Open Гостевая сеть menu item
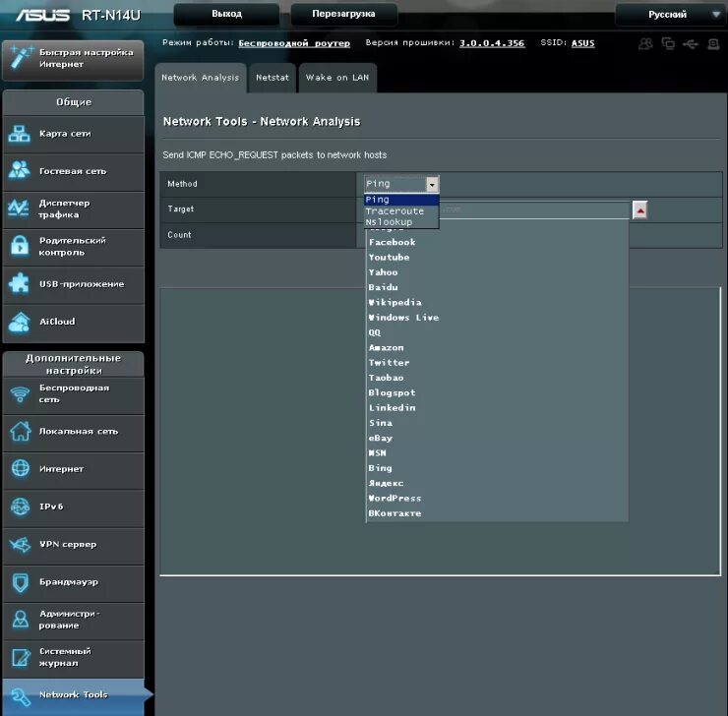The width and height of the screenshot is (728, 716). 74,172
